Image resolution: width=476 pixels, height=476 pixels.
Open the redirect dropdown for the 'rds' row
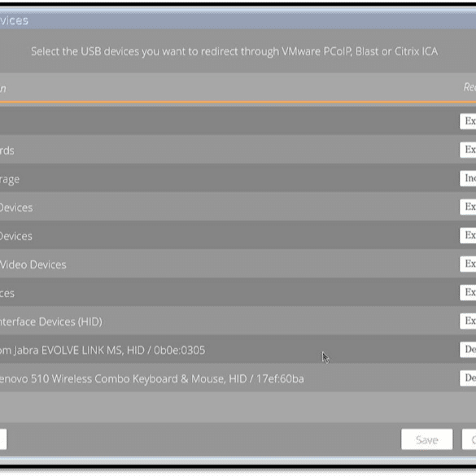[x=468, y=150]
